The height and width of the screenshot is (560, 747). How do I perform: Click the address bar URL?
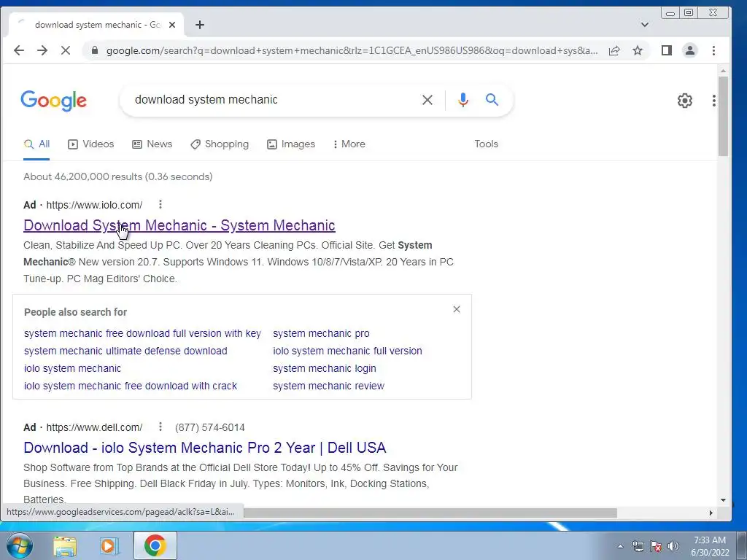click(352, 50)
